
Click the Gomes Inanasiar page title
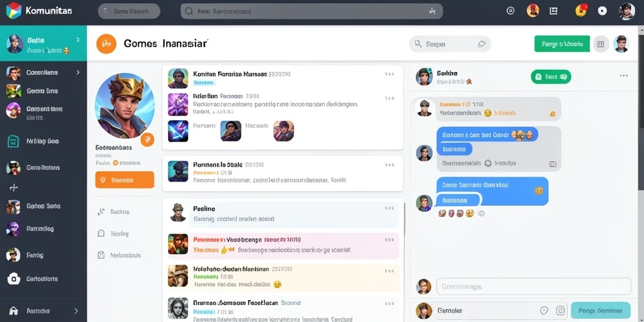165,43
